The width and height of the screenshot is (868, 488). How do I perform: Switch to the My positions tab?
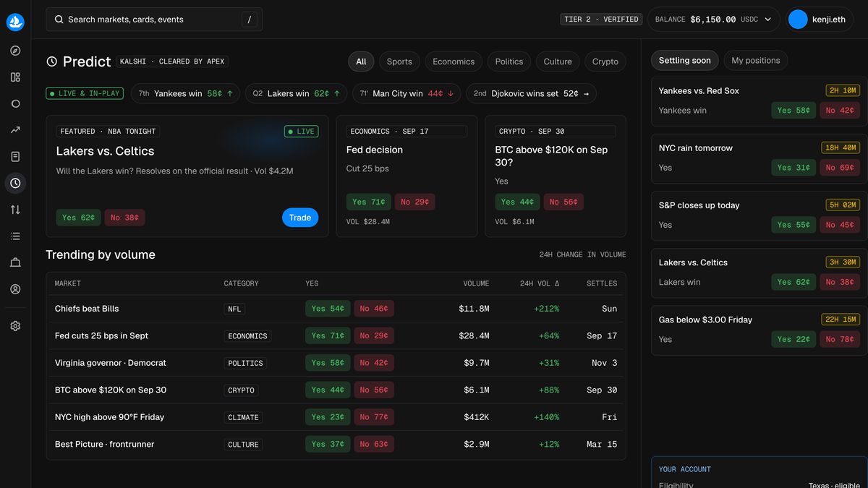point(756,60)
